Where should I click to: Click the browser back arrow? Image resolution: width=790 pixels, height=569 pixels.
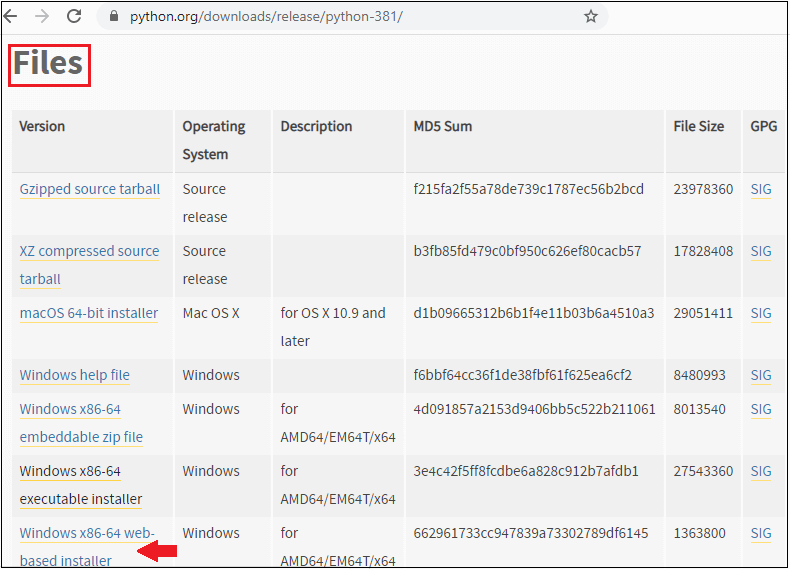coord(11,17)
